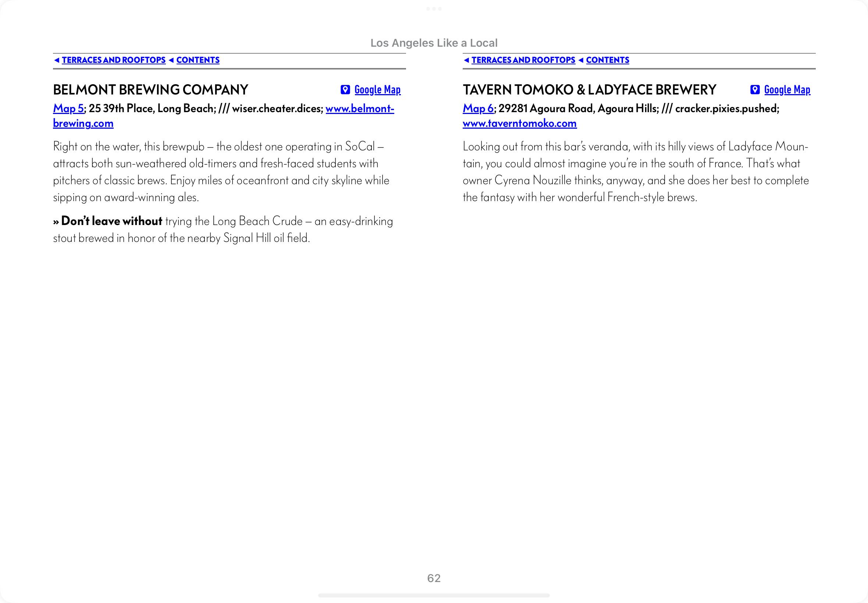
Task: Click back arrow before left Terraces and Rooftops
Action: (57, 60)
